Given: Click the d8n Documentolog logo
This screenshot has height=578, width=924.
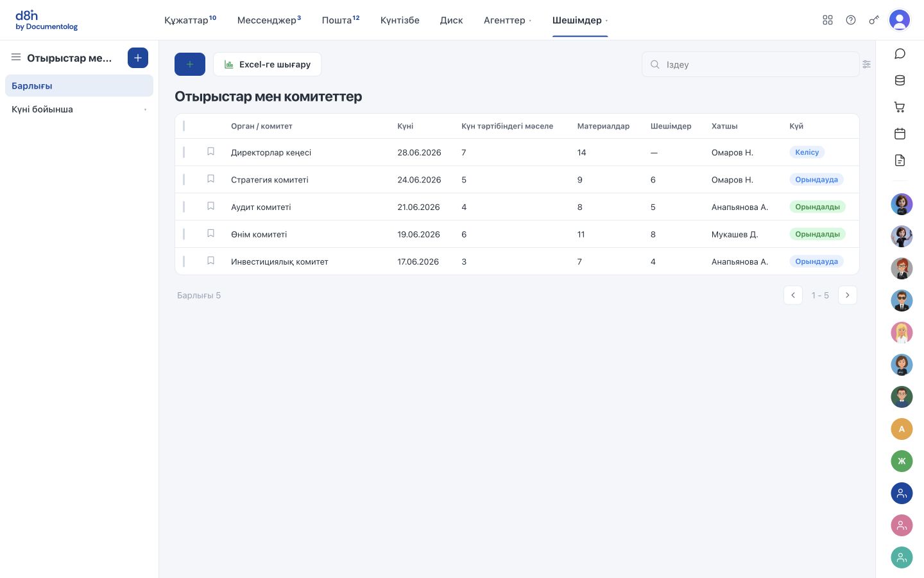Looking at the screenshot, I should (x=46, y=21).
